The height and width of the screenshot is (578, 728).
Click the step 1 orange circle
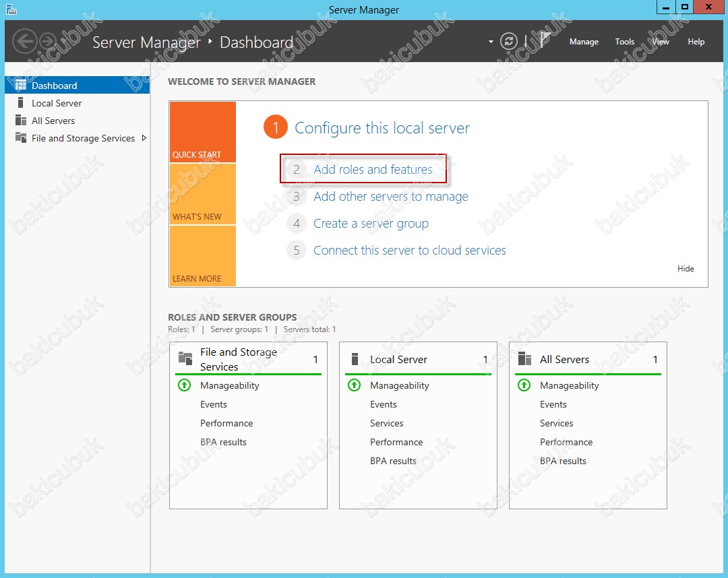tap(275, 127)
